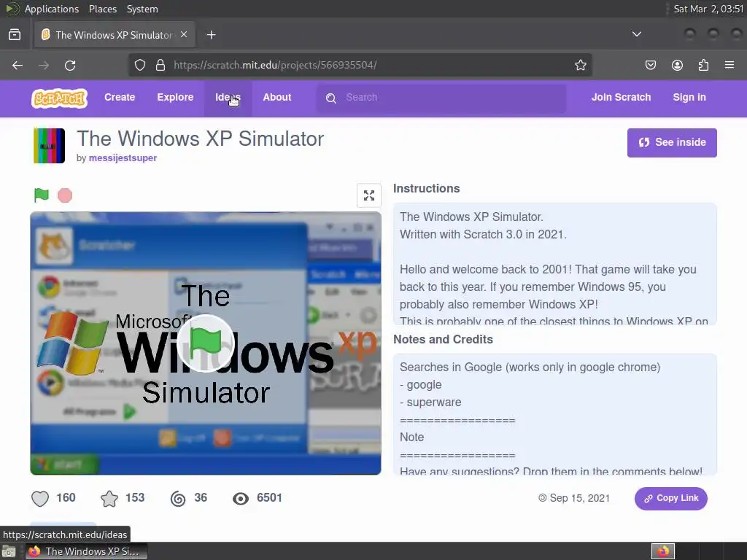Click the Notes and Credits heading

(443, 340)
